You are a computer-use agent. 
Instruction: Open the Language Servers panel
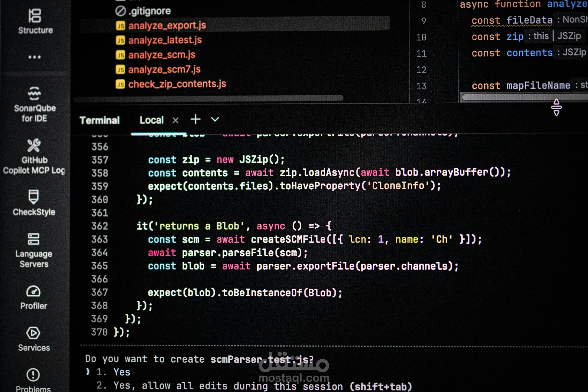point(34,241)
